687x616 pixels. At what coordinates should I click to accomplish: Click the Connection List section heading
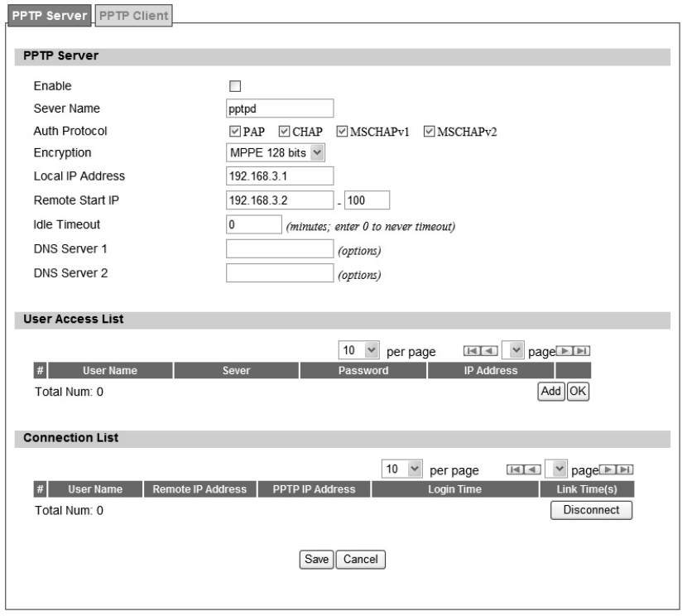point(71,438)
